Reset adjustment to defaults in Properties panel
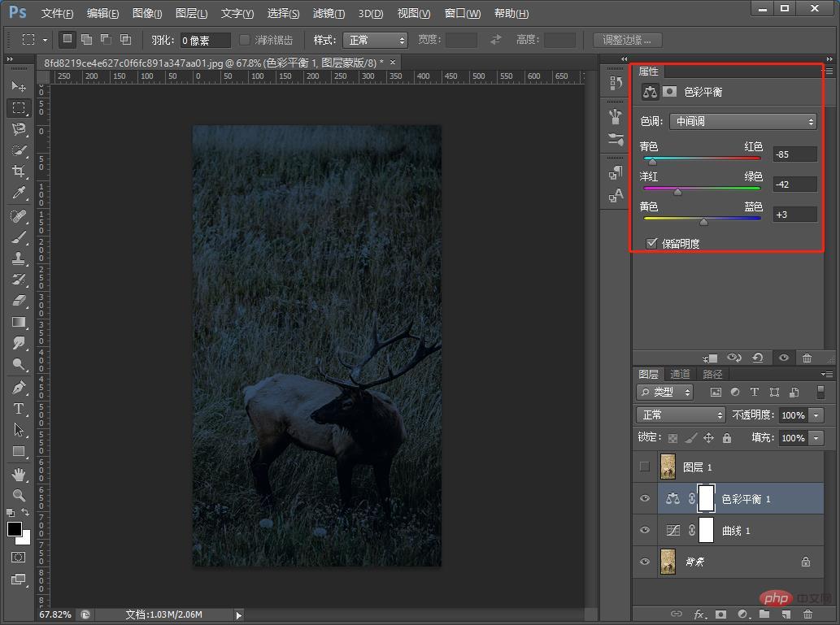Screen dimensions: 840x625 tap(758, 358)
